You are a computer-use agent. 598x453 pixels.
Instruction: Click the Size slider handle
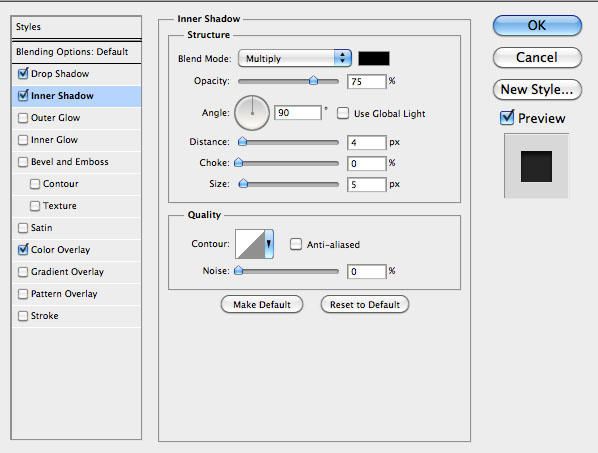point(243,184)
